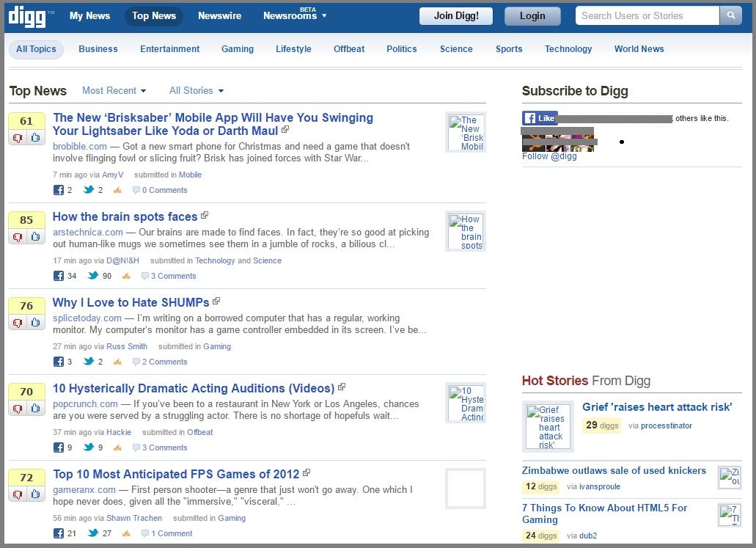Click the Brisksaber story thumbnail

tap(466, 132)
